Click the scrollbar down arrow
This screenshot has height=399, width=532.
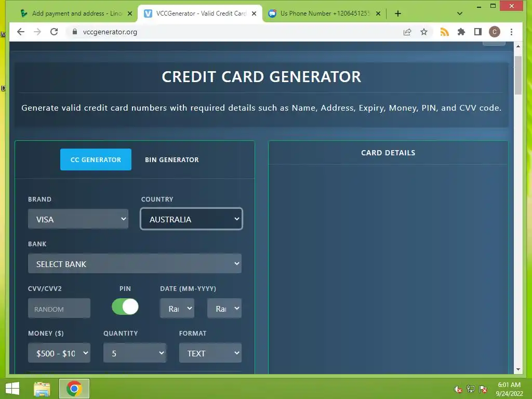pyautogui.click(x=518, y=369)
